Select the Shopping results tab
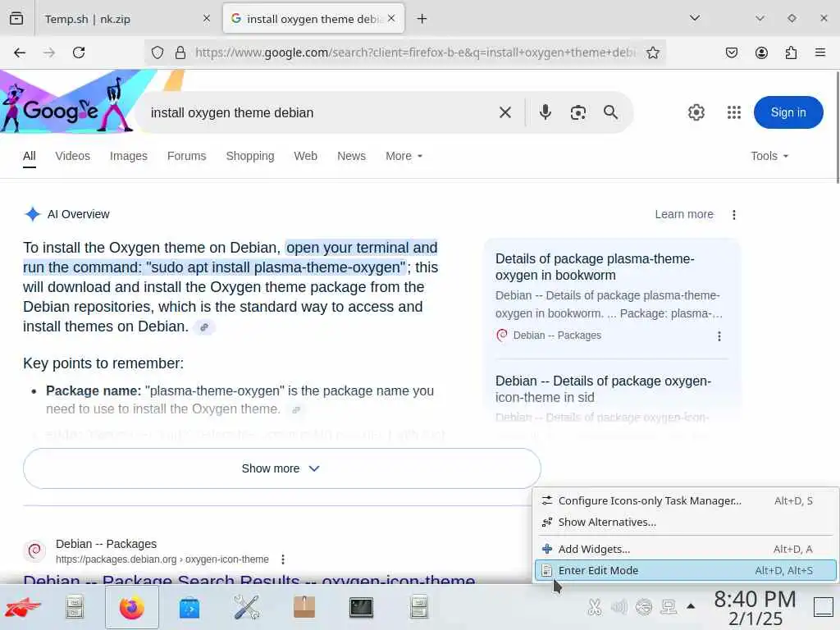 coord(249,156)
